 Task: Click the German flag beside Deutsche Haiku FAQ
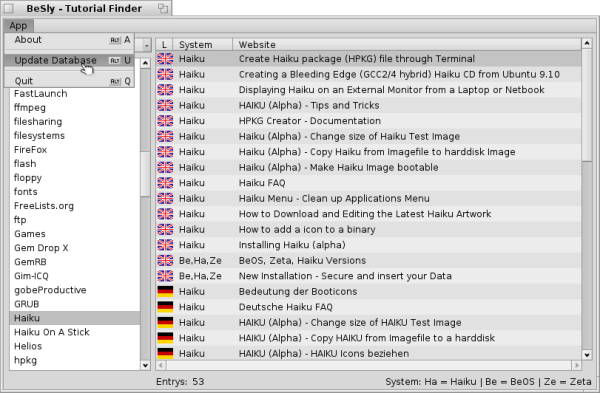[165, 307]
